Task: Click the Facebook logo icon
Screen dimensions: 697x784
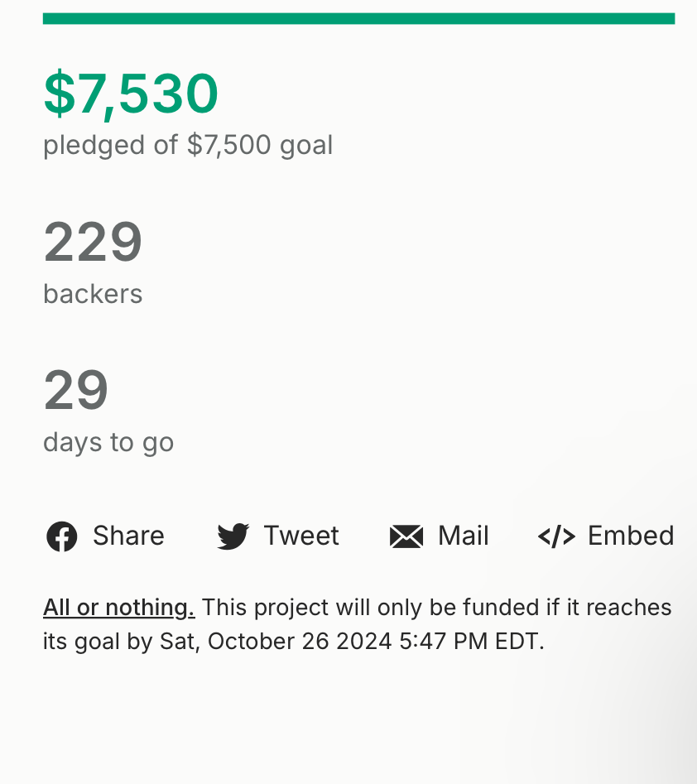Action: click(61, 536)
